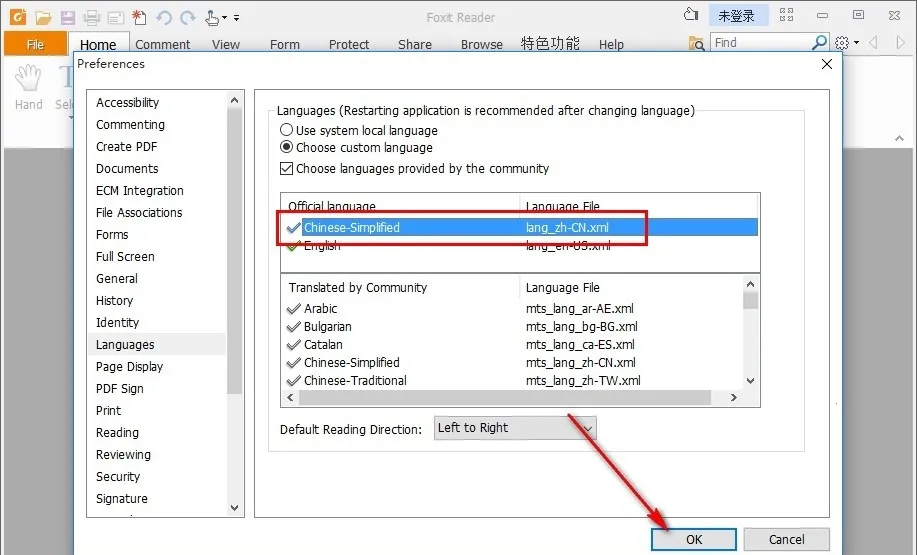Open the Share ribbon tab
The height and width of the screenshot is (555, 917).
coord(415,44)
